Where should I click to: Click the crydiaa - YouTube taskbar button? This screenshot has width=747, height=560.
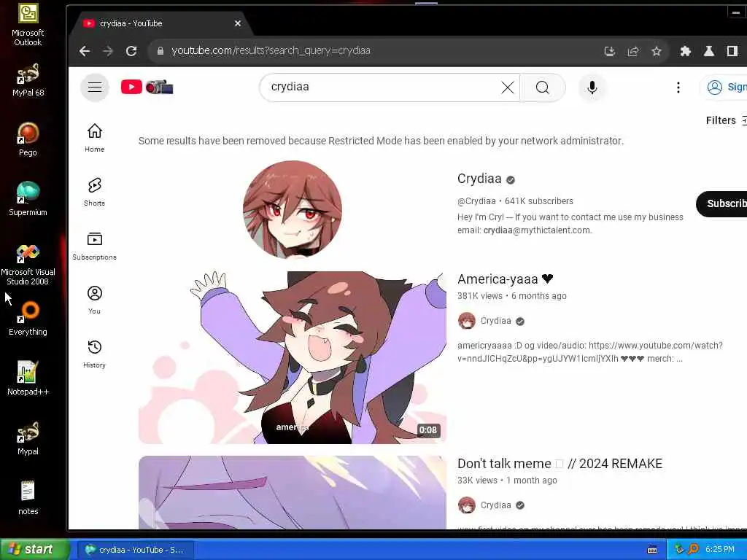136,550
